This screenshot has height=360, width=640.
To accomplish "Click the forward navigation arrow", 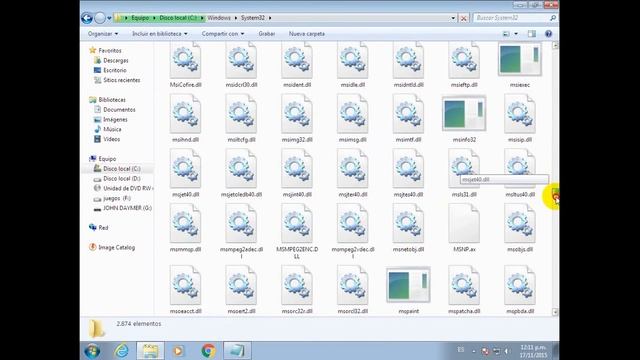I will click(x=100, y=18).
